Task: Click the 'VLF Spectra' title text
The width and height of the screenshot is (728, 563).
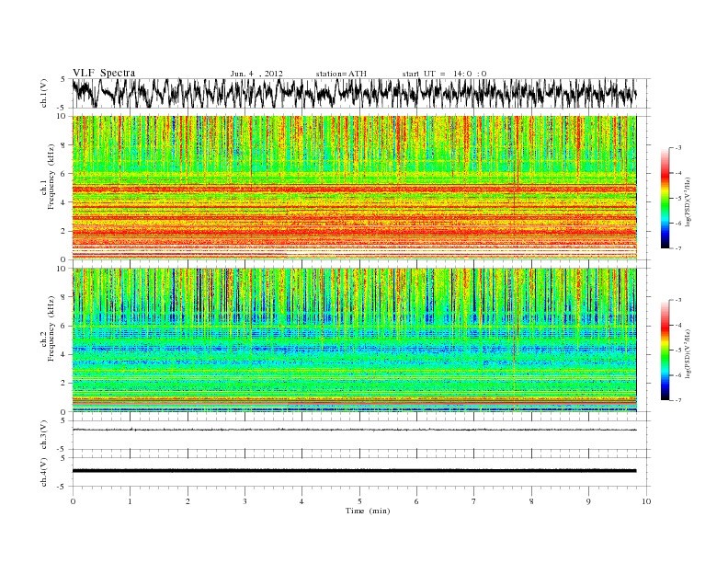Action: [x=104, y=73]
